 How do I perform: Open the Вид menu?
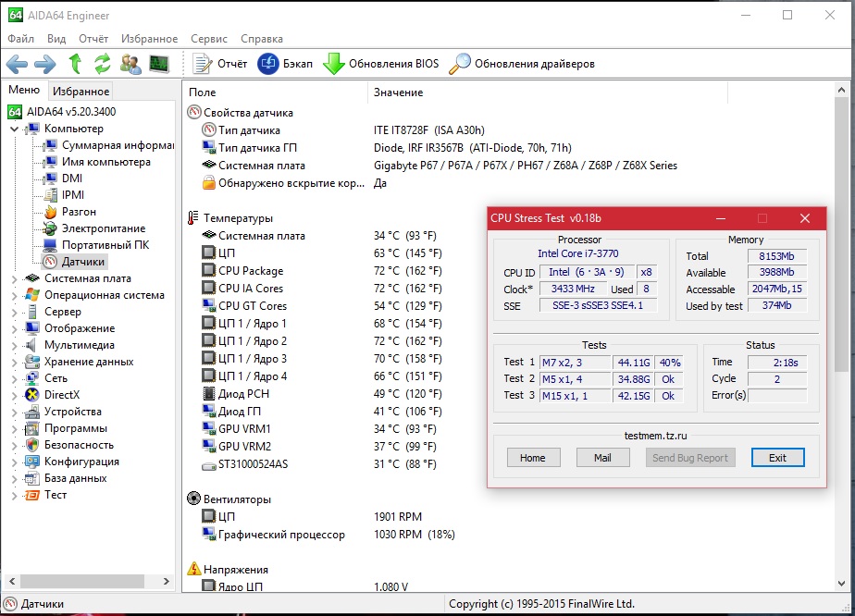56,39
